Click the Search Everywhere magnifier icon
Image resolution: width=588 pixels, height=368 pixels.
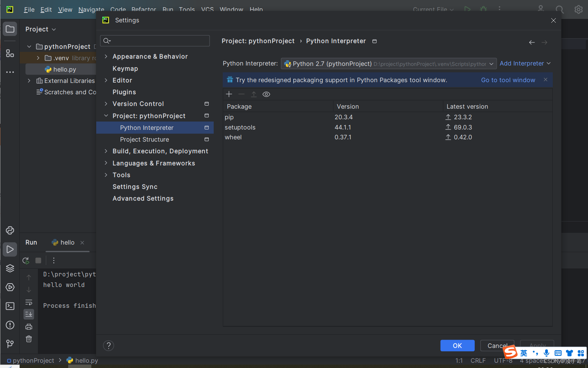(x=560, y=9)
